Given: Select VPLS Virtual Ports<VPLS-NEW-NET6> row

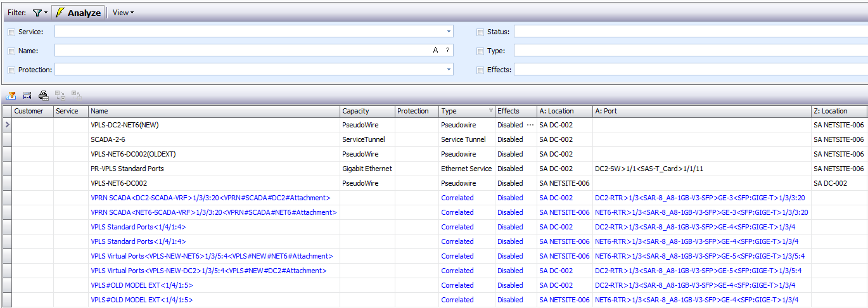Looking at the screenshot, I should click(x=212, y=256).
